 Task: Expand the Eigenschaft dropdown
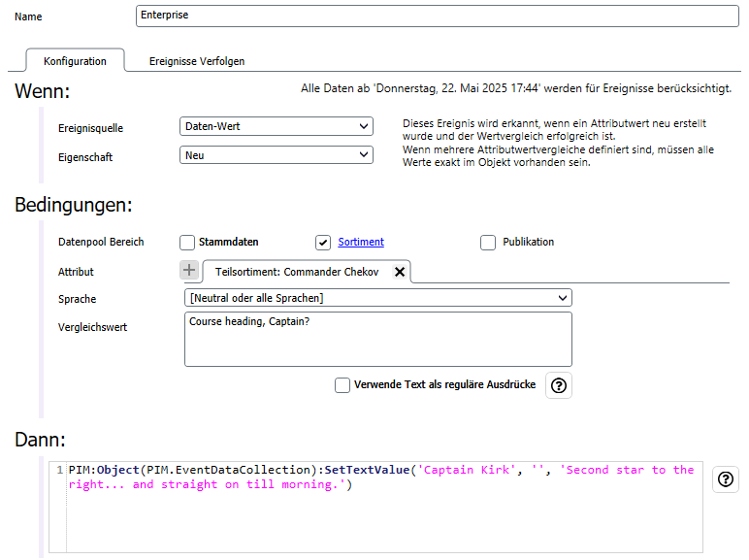point(277,155)
